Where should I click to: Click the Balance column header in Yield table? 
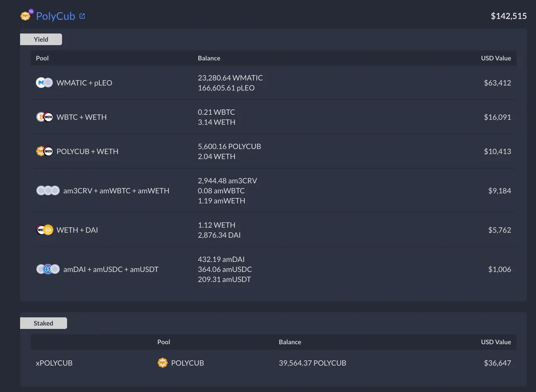pyautogui.click(x=209, y=58)
